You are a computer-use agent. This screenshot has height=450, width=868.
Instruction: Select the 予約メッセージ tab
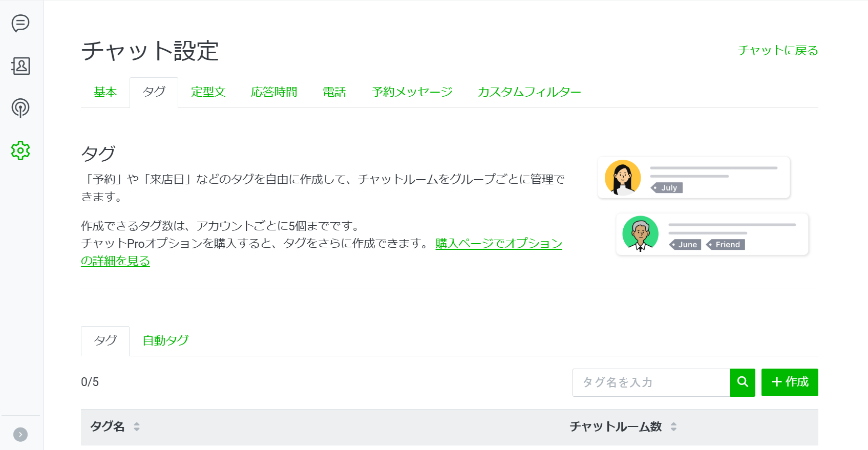coord(412,92)
